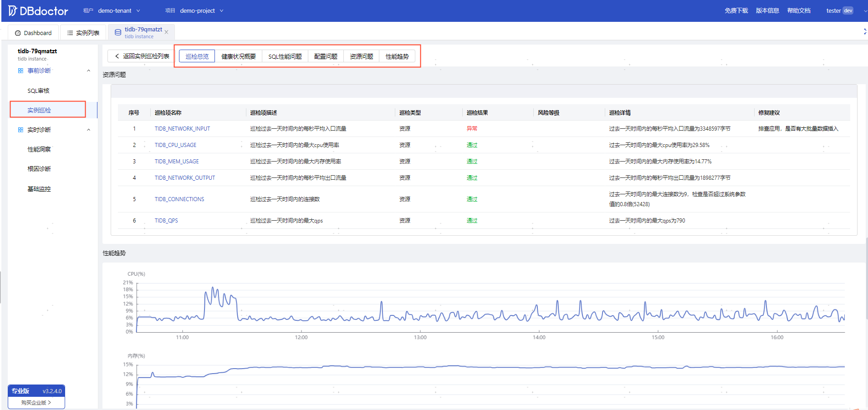Collapse the 事前诊断 section chevron

pos(88,71)
